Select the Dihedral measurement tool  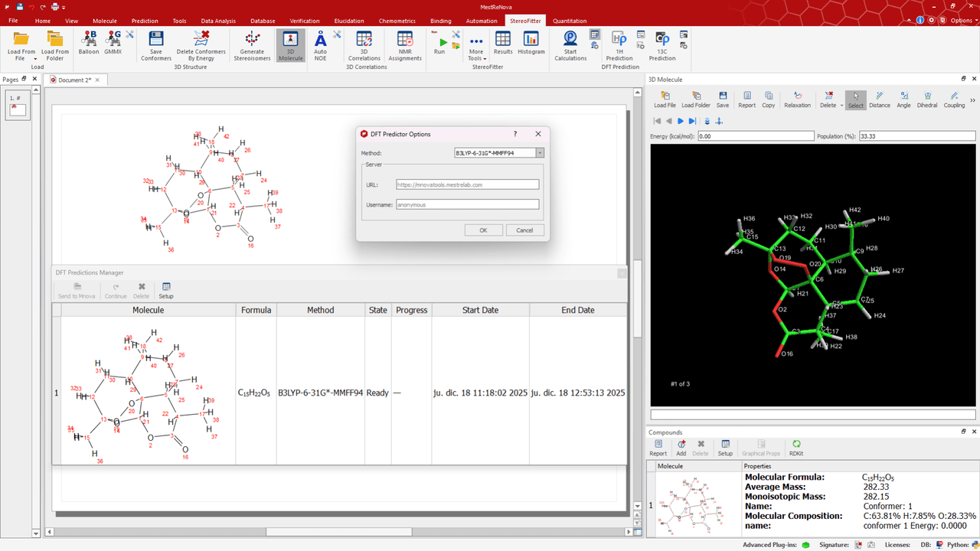pyautogui.click(x=927, y=100)
